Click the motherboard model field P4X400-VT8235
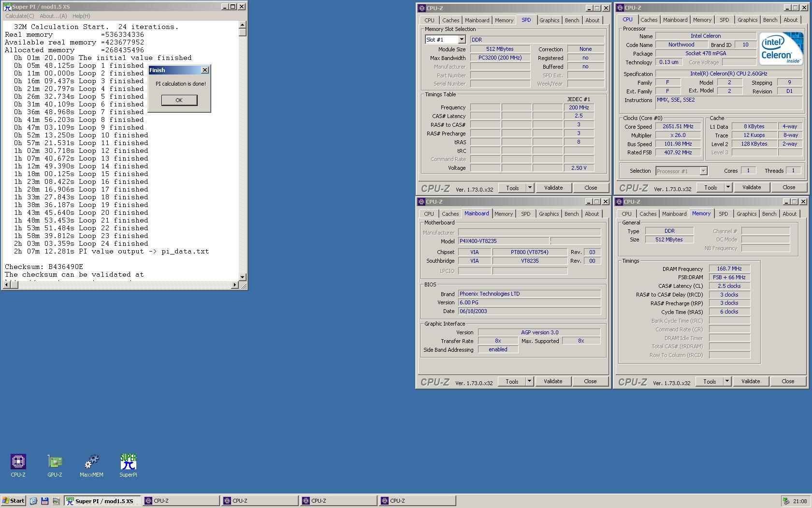 (x=504, y=241)
